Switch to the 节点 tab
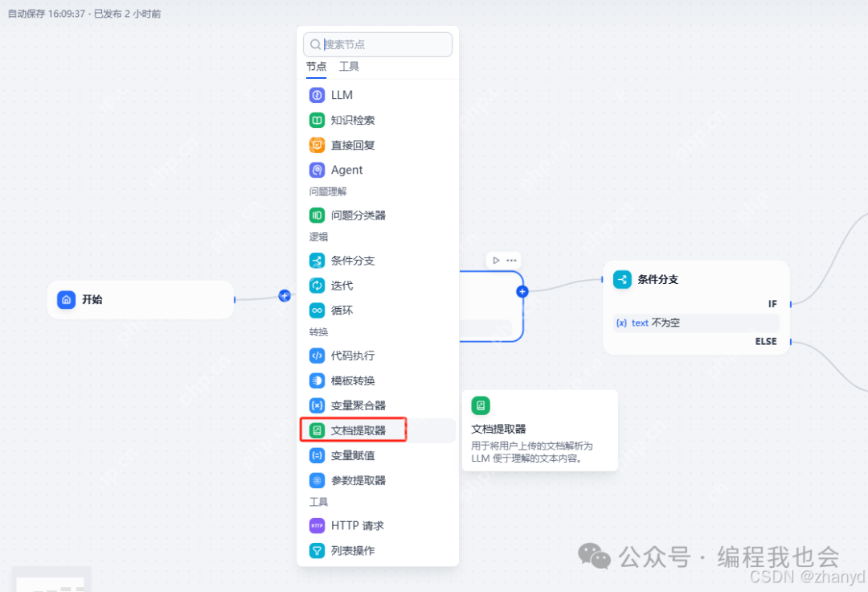The height and width of the screenshot is (592, 868). (316, 67)
